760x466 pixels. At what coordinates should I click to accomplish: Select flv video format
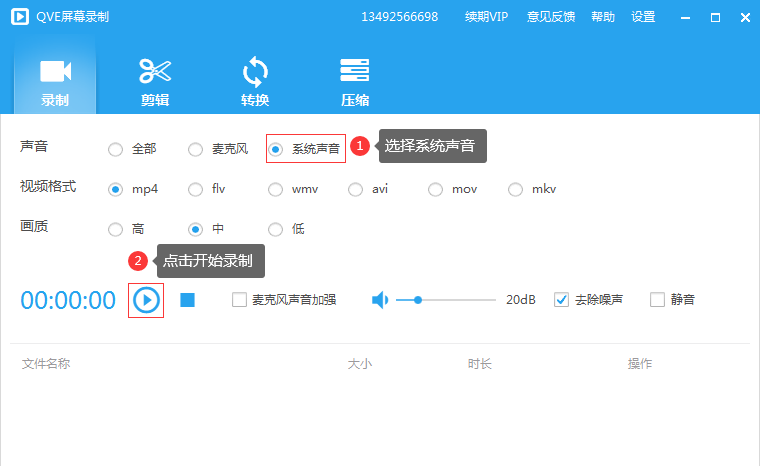click(x=195, y=189)
